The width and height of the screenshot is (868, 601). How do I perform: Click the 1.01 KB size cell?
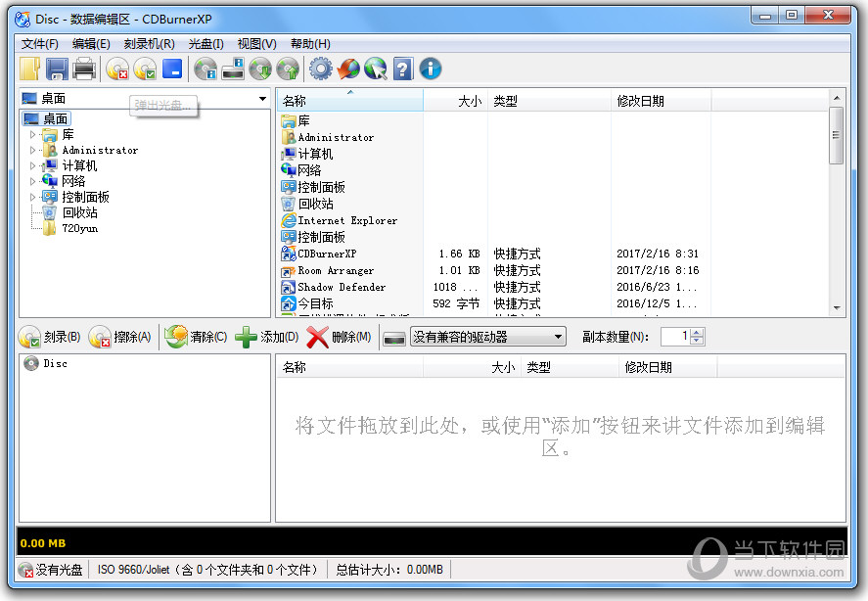[x=459, y=270]
